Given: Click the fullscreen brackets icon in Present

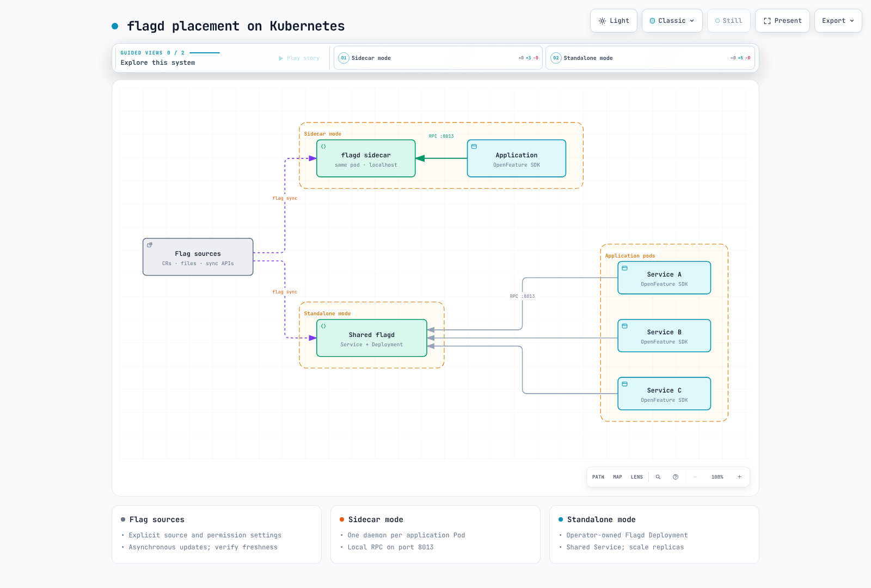Looking at the screenshot, I should pyautogui.click(x=767, y=21).
